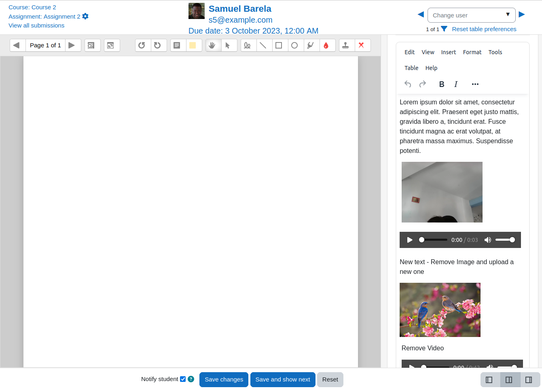Select the freehand pen tool
The height and width of the screenshot is (392, 542).
coord(248,45)
